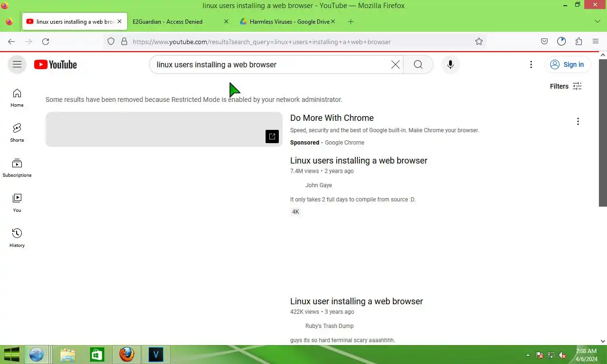Open Ruby's Trash Dump channel
This screenshot has width=607, height=364.
[330, 326]
